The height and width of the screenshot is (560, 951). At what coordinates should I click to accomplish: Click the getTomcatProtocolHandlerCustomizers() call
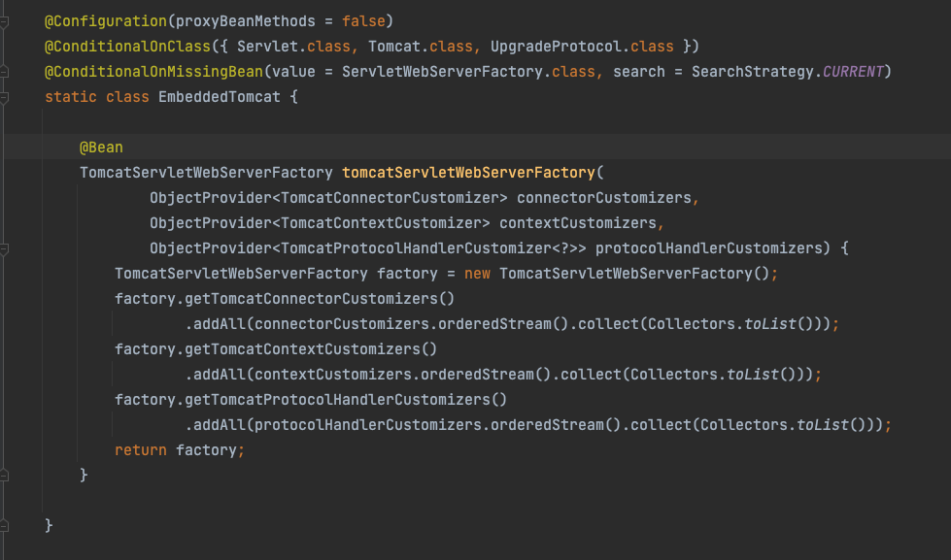point(346,400)
